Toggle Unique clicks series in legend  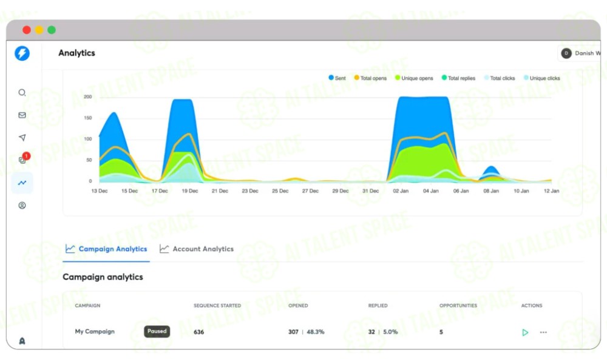point(541,78)
